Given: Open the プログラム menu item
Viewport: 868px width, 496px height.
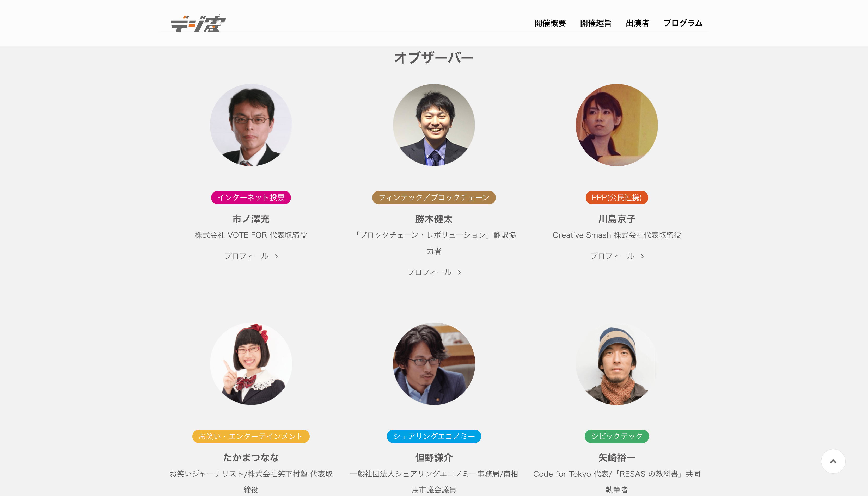Looking at the screenshot, I should coord(683,23).
